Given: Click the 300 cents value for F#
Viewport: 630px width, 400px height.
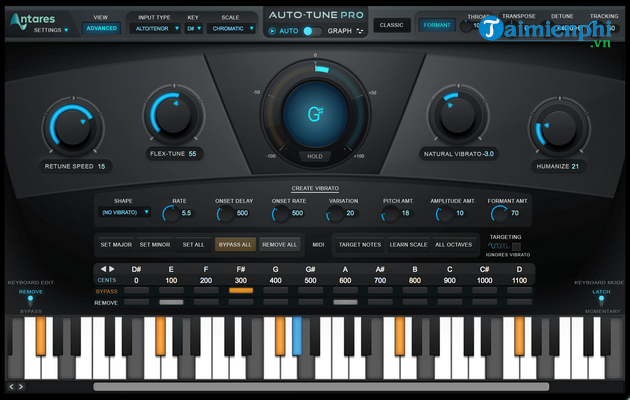Looking at the screenshot, I should [241, 280].
